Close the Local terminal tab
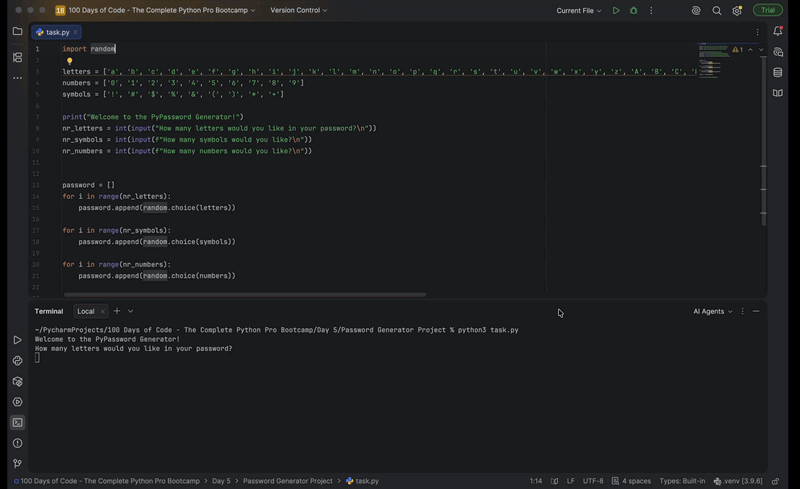Image resolution: width=800 pixels, height=489 pixels. point(103,311)
